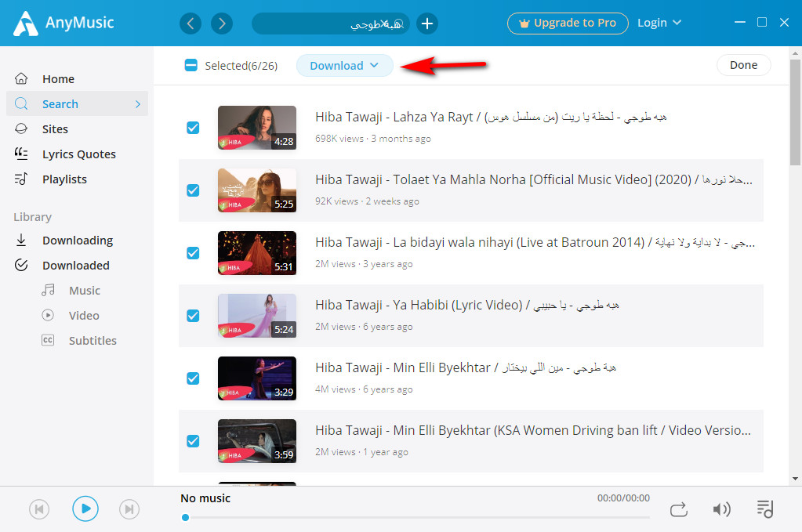Click the vertical scrollbar thumb of results
Image resolution: width=802 pixels, height=532 pixels.
click(796, 112)
